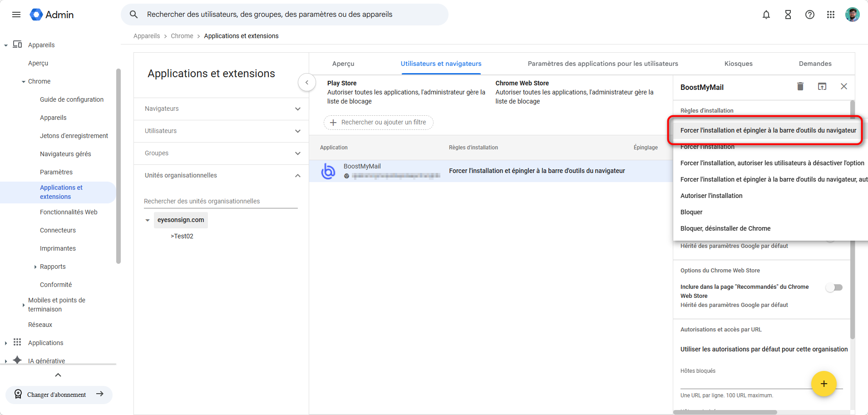Click the organizational units search field
The image size is (868, 415).
[x=221, y=201]
